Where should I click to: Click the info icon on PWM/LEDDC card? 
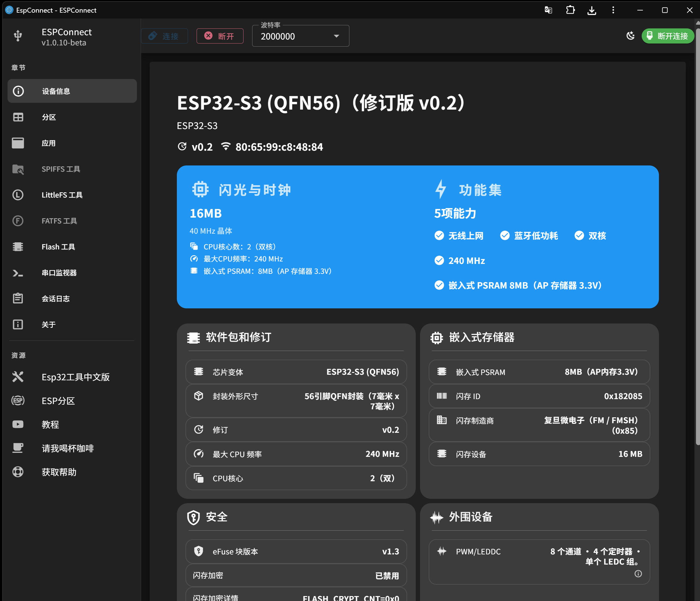pos(638,574)
